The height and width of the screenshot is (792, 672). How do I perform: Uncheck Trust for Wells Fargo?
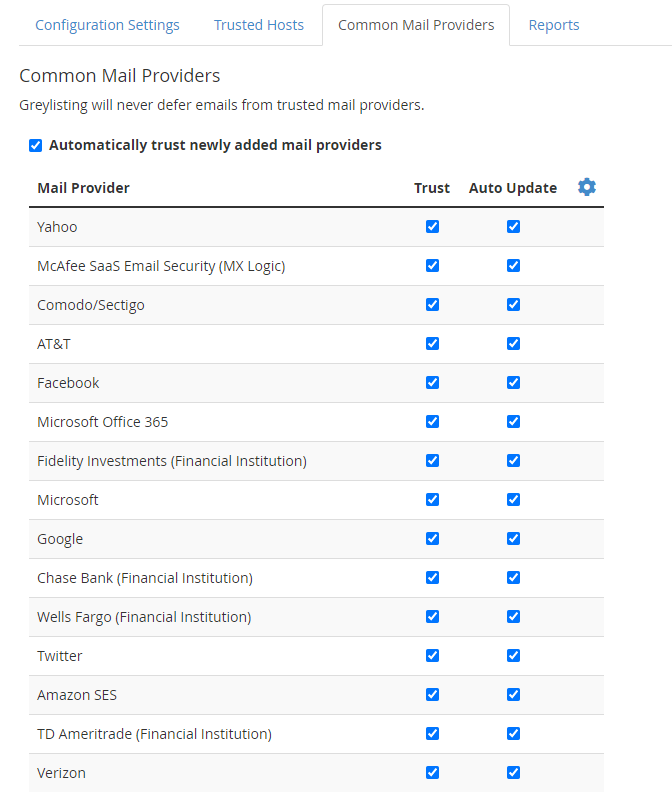[x=433, y=616]
